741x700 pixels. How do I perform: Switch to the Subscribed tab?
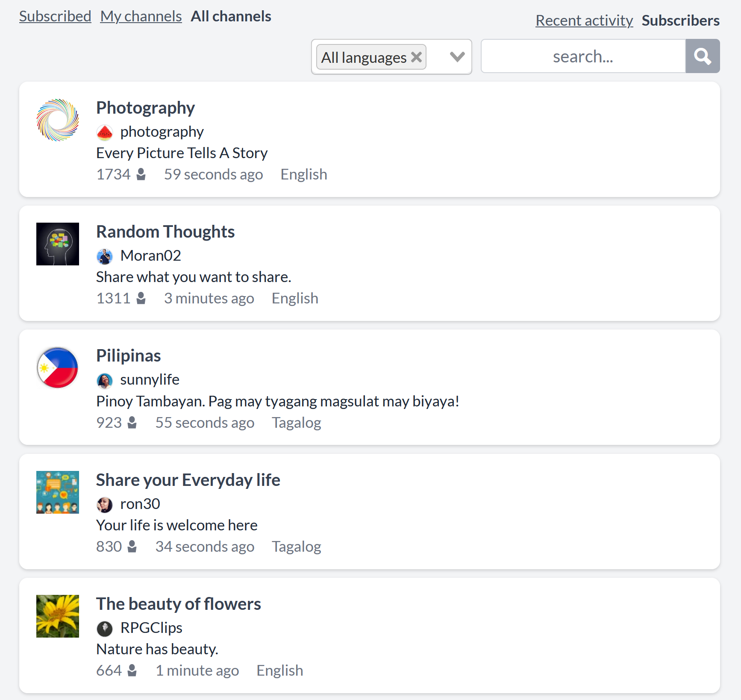point(55,16)
